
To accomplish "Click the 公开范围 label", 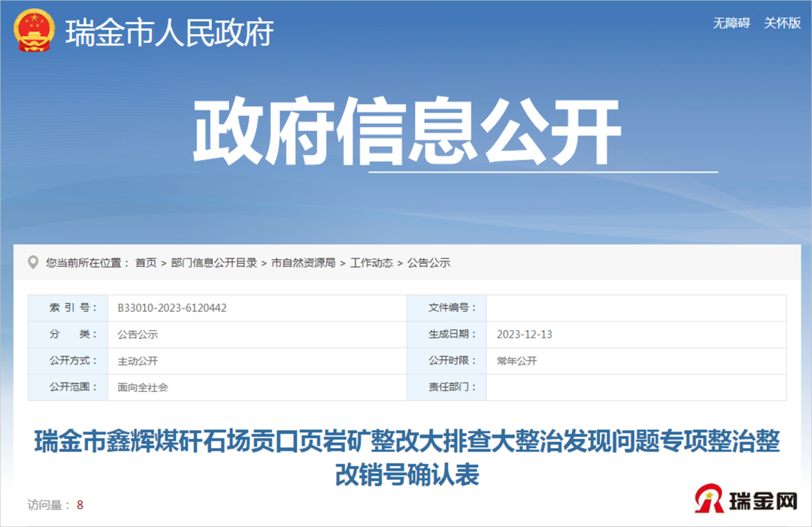I will coord(73,386).
